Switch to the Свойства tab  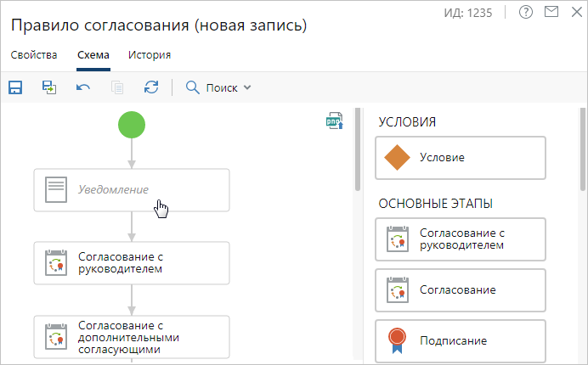pyautogui.click(x=34, y=55)
